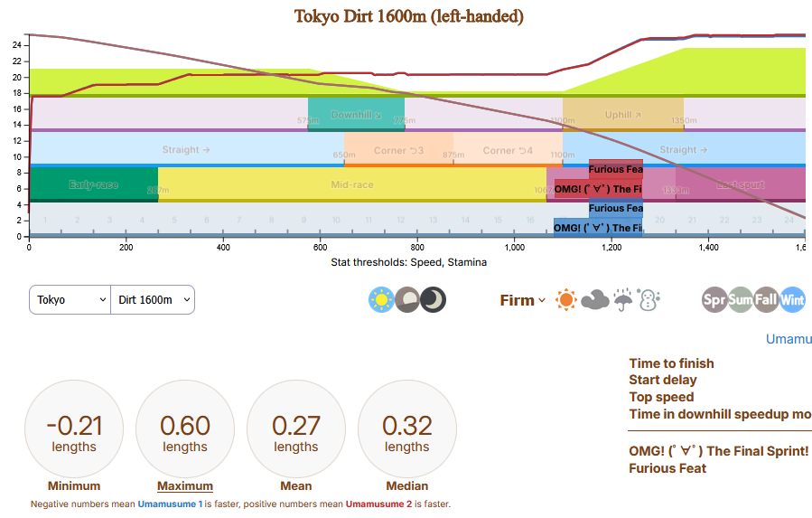
Task: Click Furious Feat row in the stats list
Action: pos(667,468)
